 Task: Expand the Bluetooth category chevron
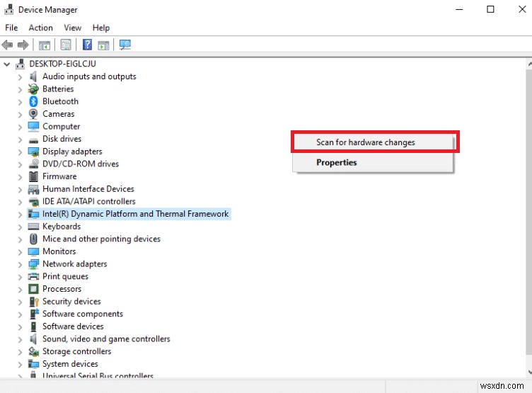point(20,102)
